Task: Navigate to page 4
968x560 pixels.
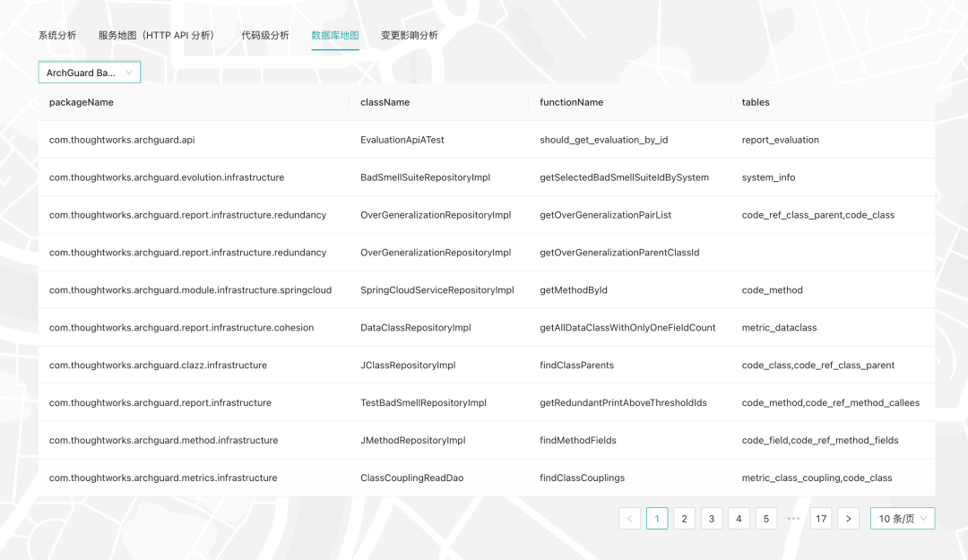Action: (x=739, y=519)
